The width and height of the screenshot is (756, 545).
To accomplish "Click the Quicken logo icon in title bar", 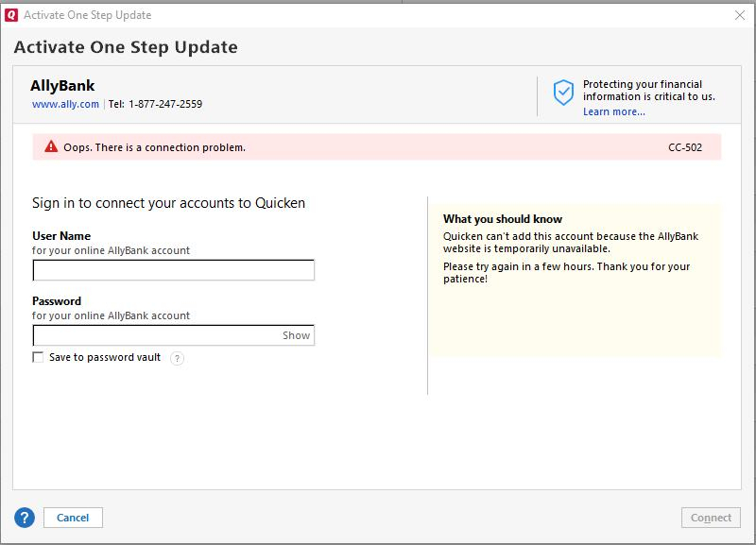I will (11, 15).
